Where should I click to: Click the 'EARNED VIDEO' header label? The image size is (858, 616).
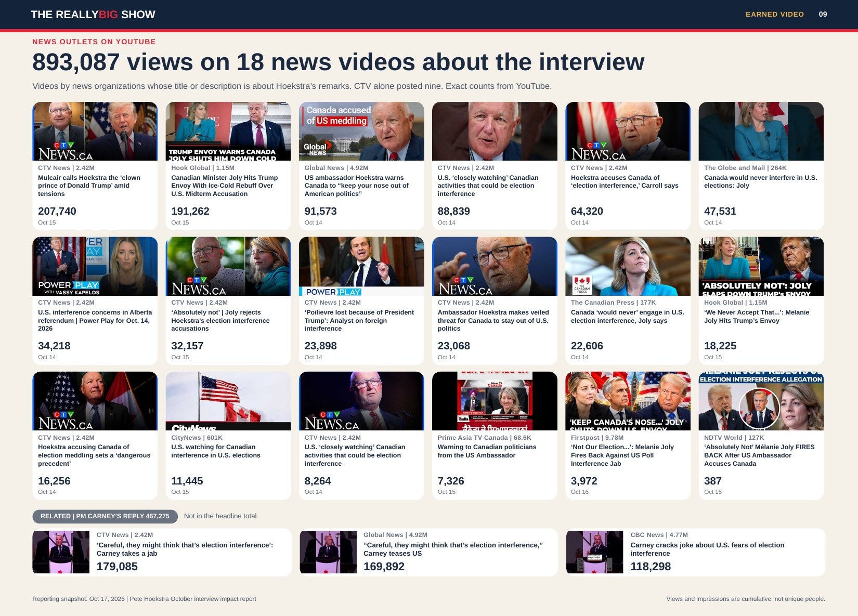coord(775,15)
